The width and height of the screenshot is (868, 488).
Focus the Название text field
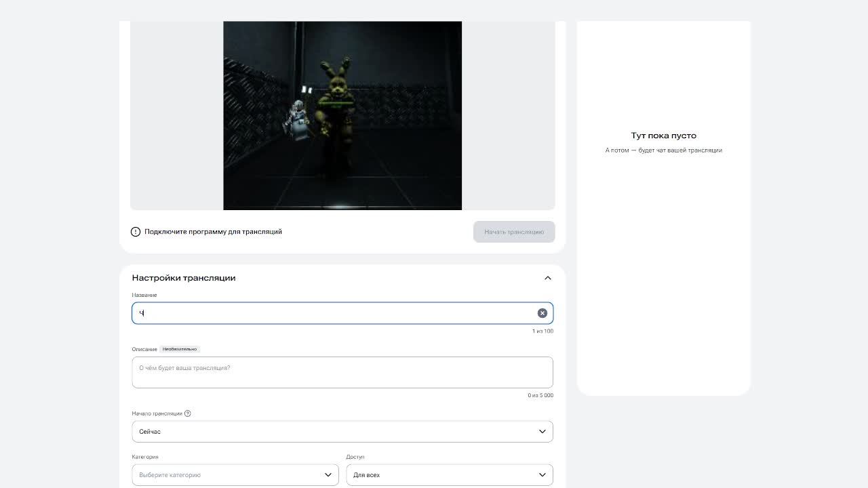click(342, 313)
